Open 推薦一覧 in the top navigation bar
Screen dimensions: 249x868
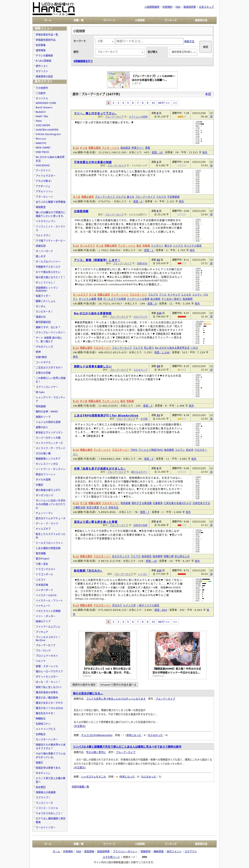pyautogui.click(x=78, y=20)
